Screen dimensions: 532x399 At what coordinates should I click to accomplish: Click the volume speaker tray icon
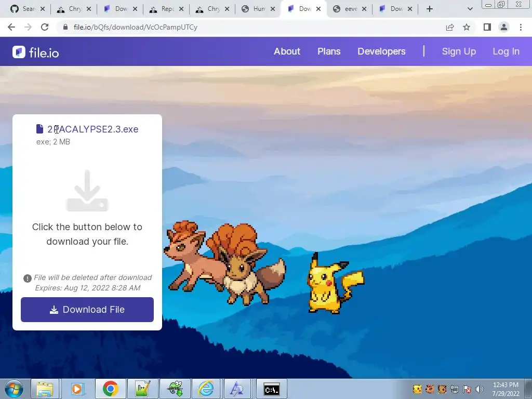tap(480, 389)
